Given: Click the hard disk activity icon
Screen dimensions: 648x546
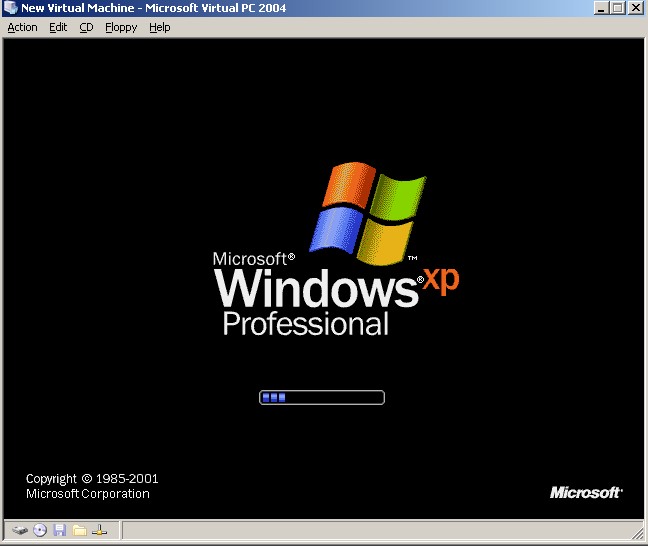Looking at the screenshot, I should coord(20,530).
